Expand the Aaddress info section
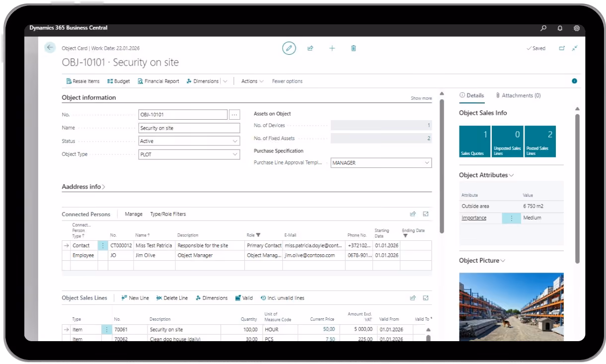 (x=83, y=187)
